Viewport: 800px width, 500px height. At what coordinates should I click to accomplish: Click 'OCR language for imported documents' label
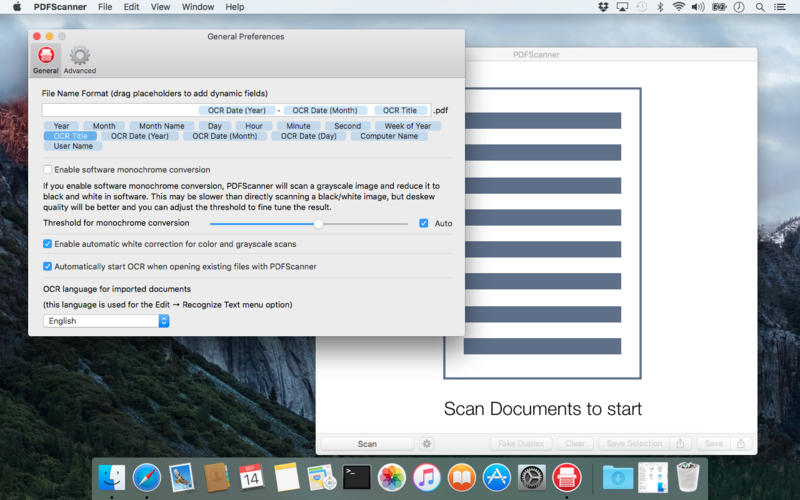pos(117,289)
